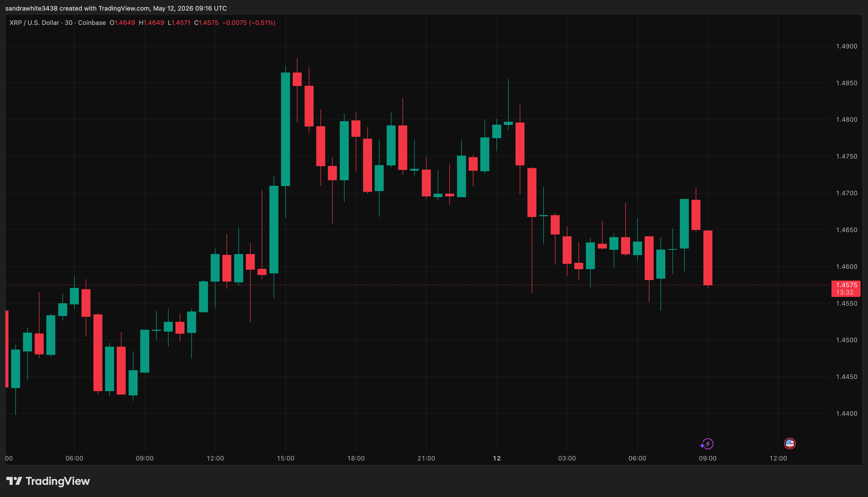
Task: Click the 09:00 label left of 12:00 midday
Action: (x=145, y=458)
